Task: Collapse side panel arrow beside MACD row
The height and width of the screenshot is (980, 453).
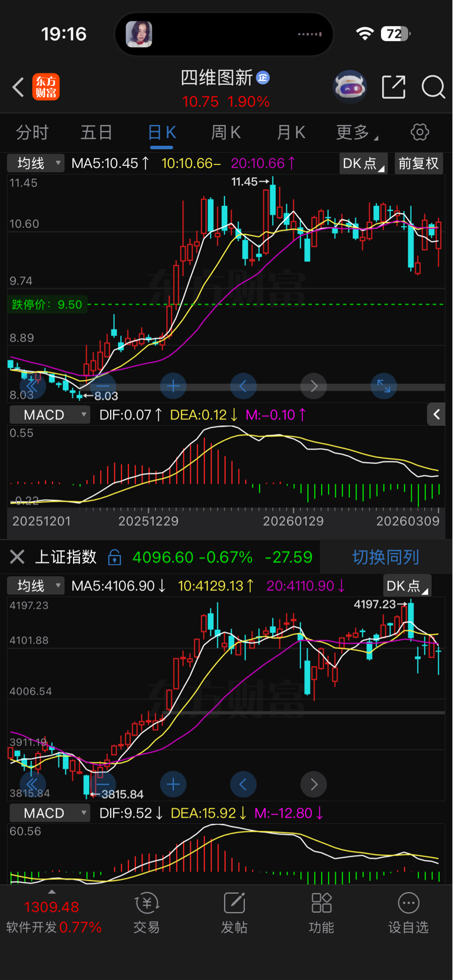Action: click(437, 414)
